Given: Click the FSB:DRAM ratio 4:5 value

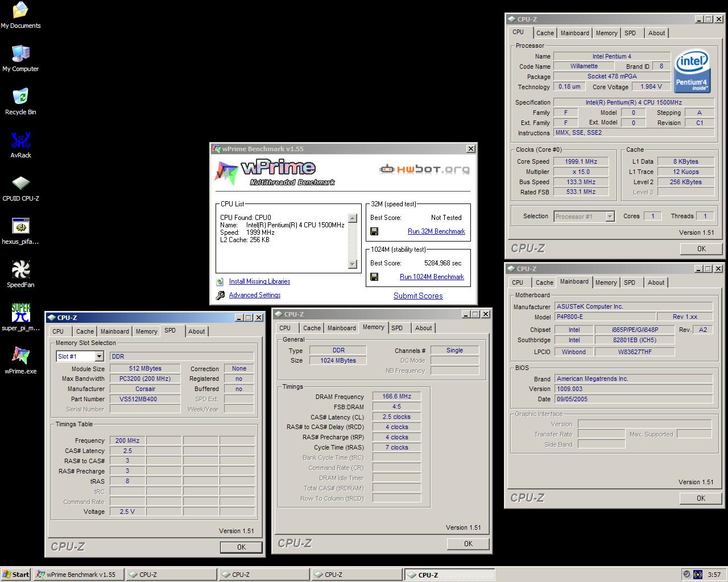Looking at the screenshot, I should [397, 406].
